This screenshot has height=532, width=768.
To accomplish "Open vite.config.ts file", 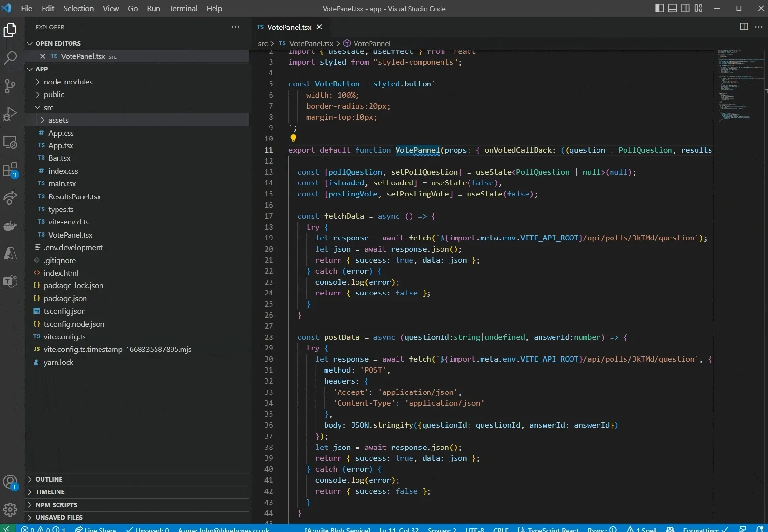I will coord(137,337).
